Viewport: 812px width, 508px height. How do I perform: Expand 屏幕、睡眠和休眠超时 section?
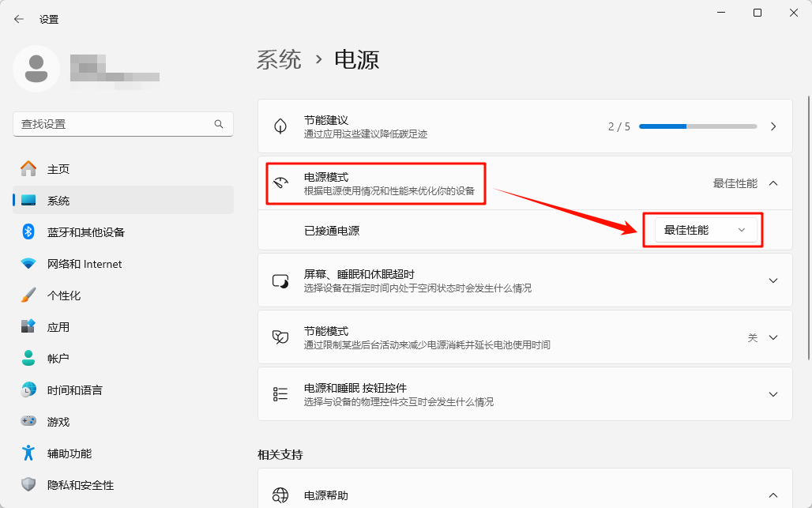(x=773, y=280)
